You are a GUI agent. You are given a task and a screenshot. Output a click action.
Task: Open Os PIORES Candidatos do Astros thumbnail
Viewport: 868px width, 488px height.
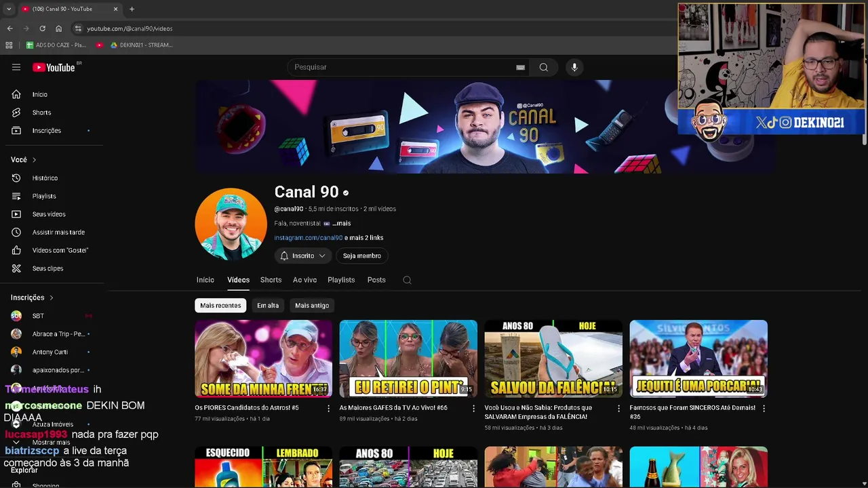[x=263, y=359]
